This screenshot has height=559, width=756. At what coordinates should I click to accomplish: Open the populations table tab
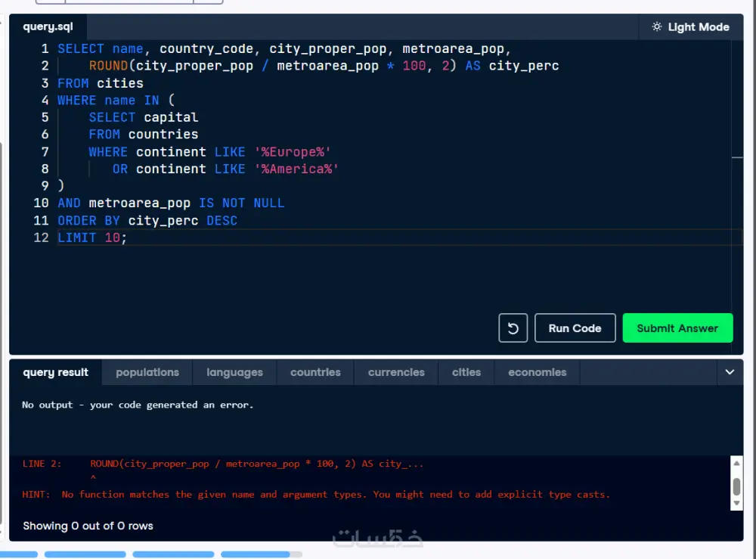pyautogui.click(x=147, y=372)
